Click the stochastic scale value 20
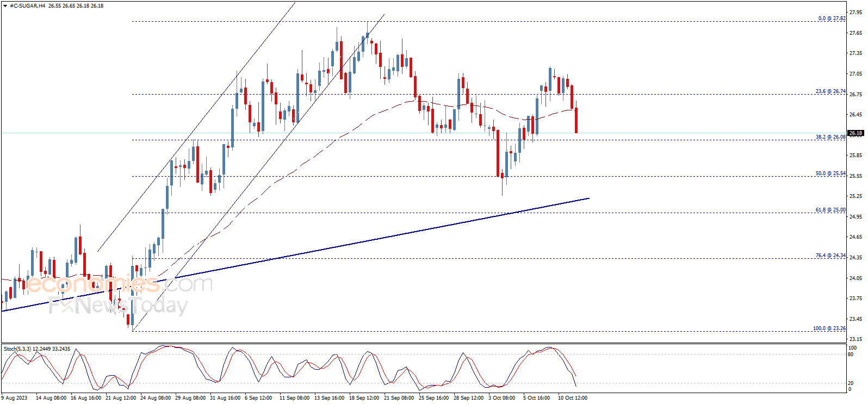This screenshot has height=404, width=868. [x=851, y=383]
